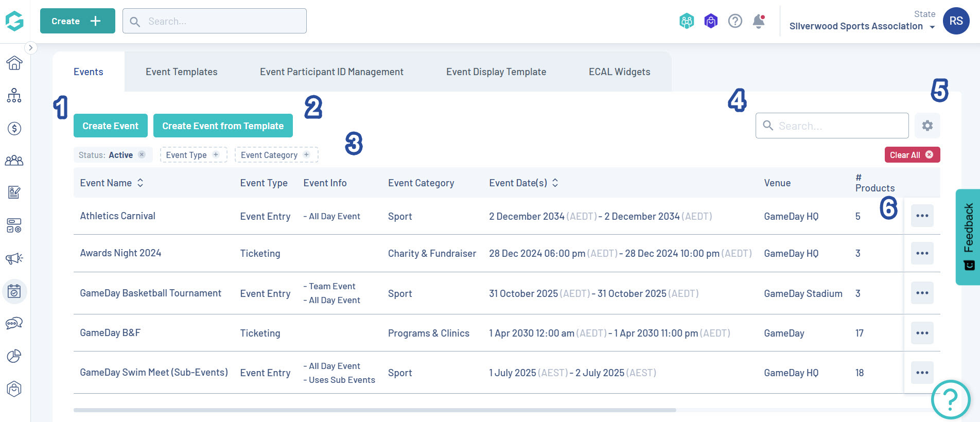980x422 pixels.
Task: Click the GameDay logo at top left
Action: click(x=14, y=21)
